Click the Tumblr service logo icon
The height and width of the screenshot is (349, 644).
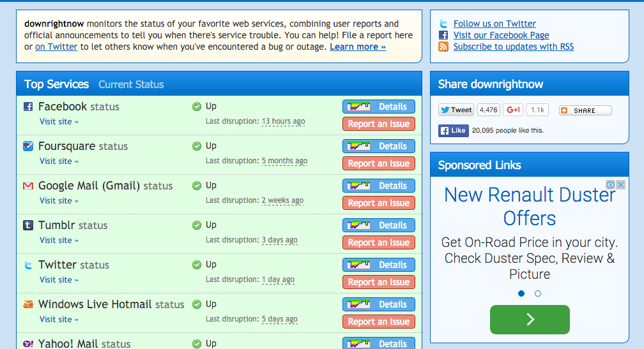click(28, 225)
